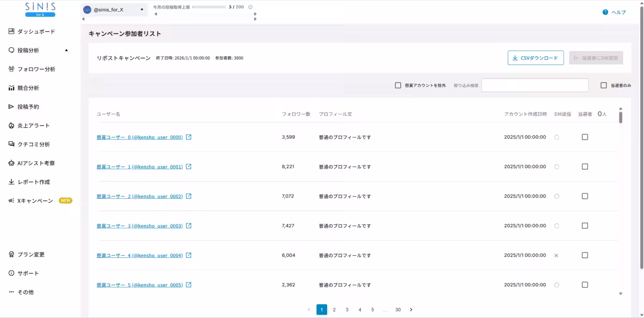Open the Report creation menu item
Screen dimensions: 644x318
tap(33, 182)
